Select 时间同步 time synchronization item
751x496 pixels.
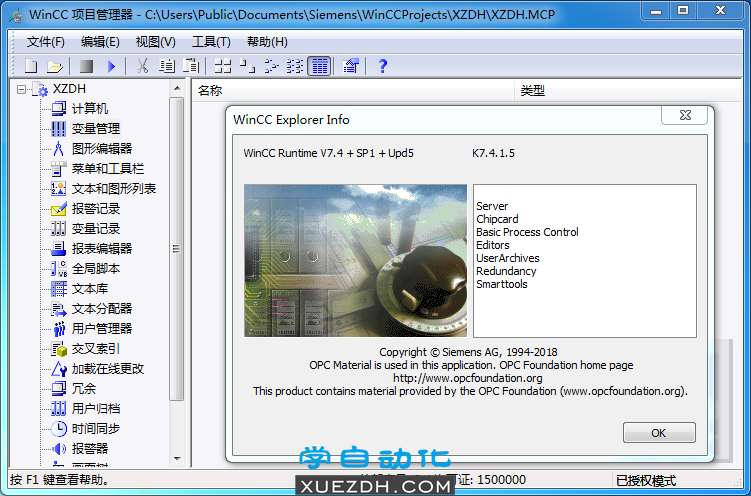(96, 428)
